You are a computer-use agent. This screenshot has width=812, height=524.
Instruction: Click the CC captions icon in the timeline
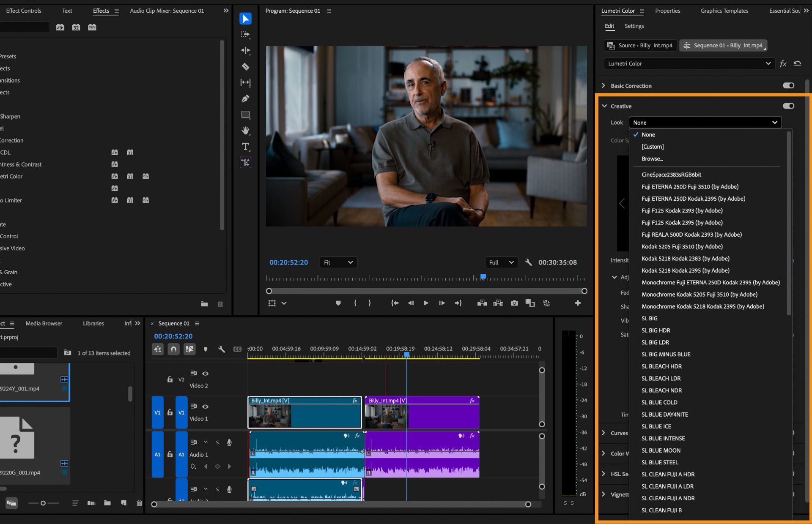[238, 349]
